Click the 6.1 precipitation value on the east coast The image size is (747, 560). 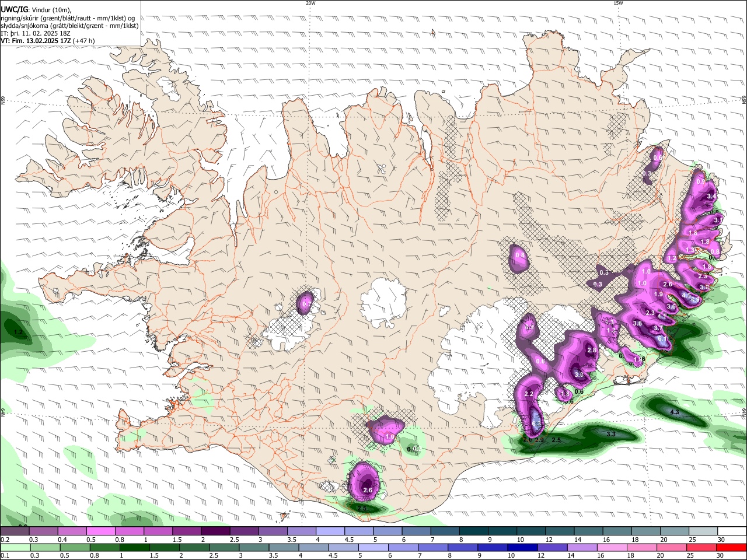point(662,338)
